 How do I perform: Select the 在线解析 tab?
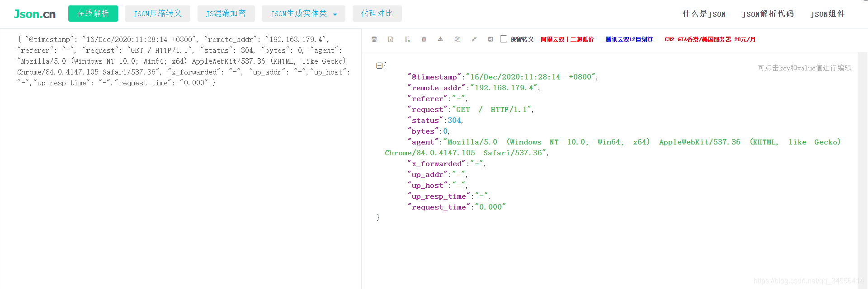[x=93, y=14]
